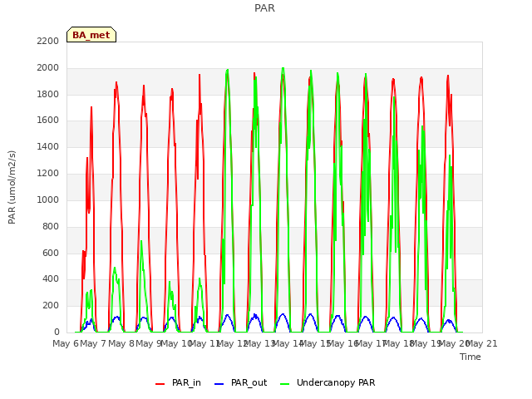Click the 1800 y-axis tick label
This screenshot has width=532, height=399.
[x=48, y=94]
